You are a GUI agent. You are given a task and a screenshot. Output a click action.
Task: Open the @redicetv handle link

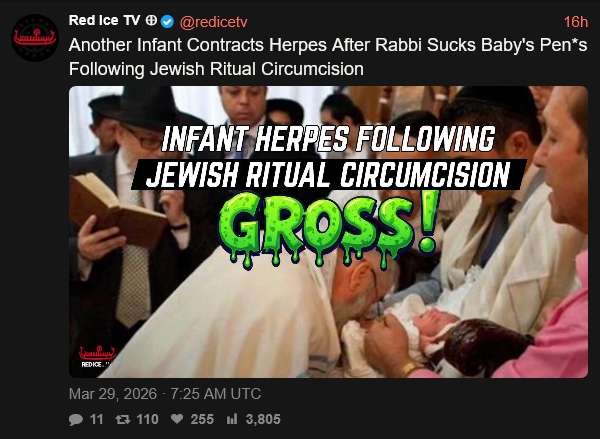click(x=214, y=22)
